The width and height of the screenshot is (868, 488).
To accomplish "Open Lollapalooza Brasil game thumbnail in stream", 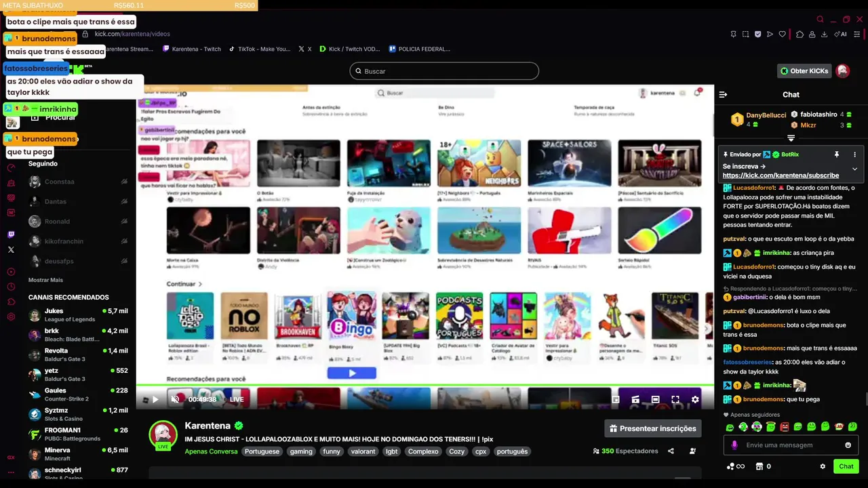I will pyautogui.click(x=190, y=316).
